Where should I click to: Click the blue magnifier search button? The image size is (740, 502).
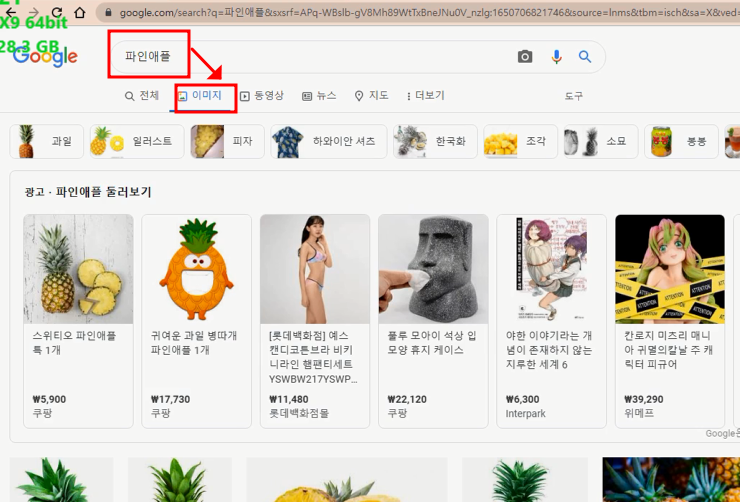pyautogui.click(x=585, y=57)
